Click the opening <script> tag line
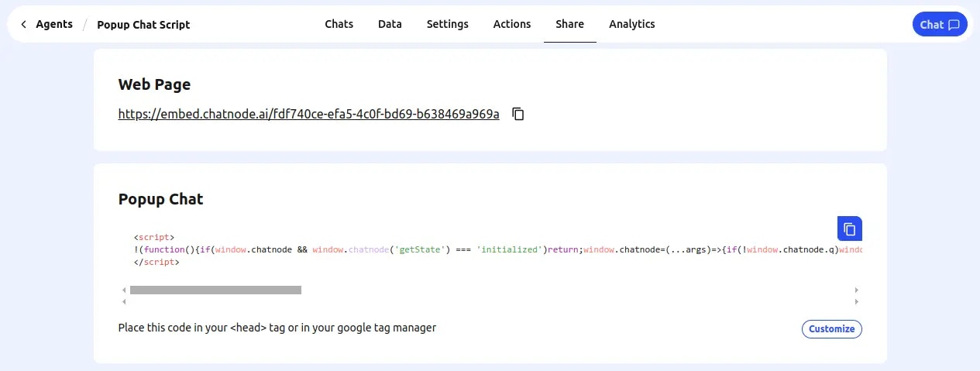 (x=154, y=237)
